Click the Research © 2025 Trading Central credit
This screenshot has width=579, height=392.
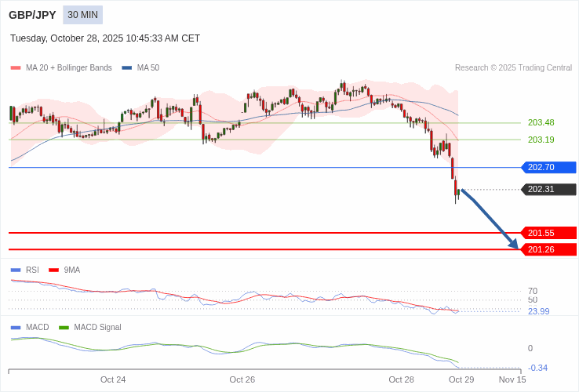pos(513,68)
